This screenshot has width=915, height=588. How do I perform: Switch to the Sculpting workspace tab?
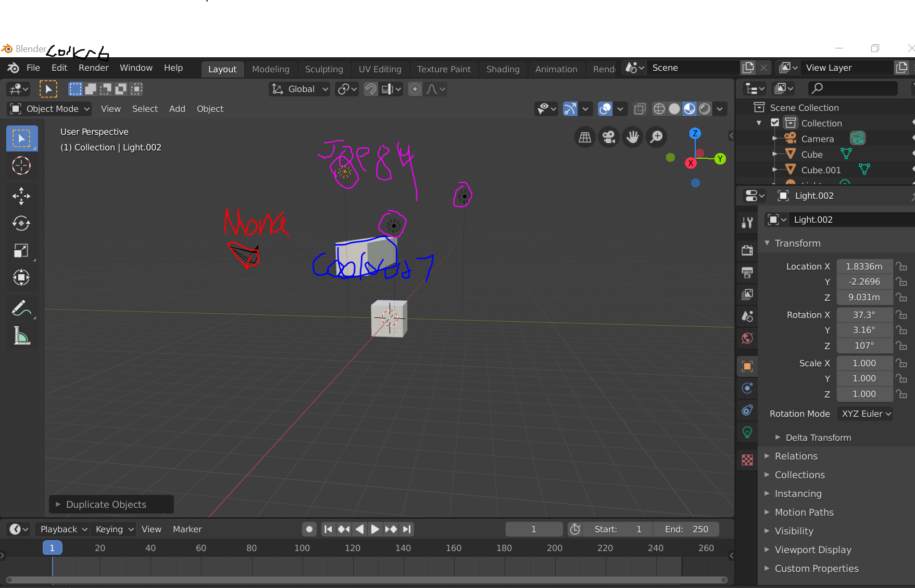(324, 69)
